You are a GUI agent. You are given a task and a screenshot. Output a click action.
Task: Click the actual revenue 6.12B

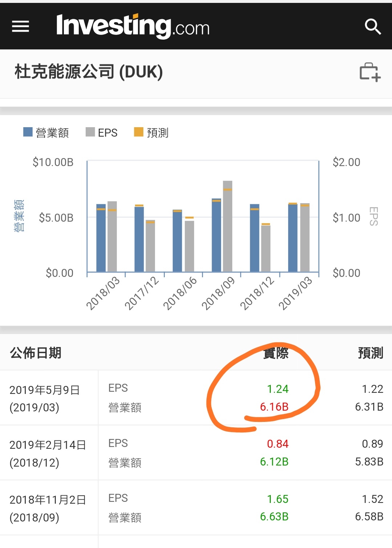[x=274, y=462]
